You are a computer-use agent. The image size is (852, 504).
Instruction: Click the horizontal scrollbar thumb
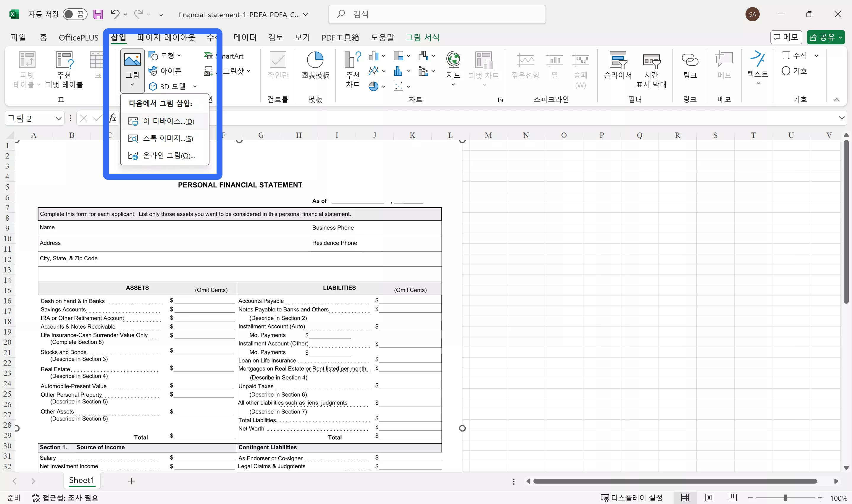(675, 481)
